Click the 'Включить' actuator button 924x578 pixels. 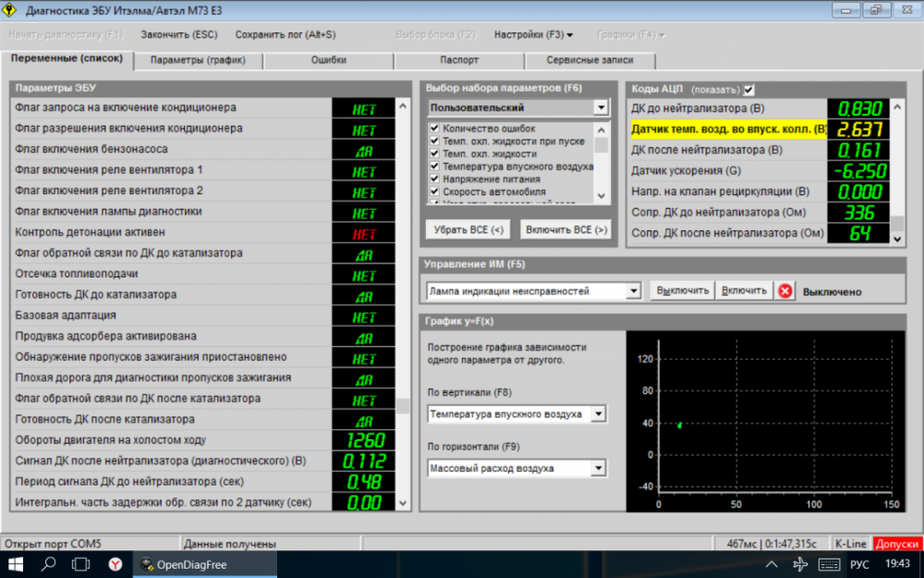(x=744, y=291)
